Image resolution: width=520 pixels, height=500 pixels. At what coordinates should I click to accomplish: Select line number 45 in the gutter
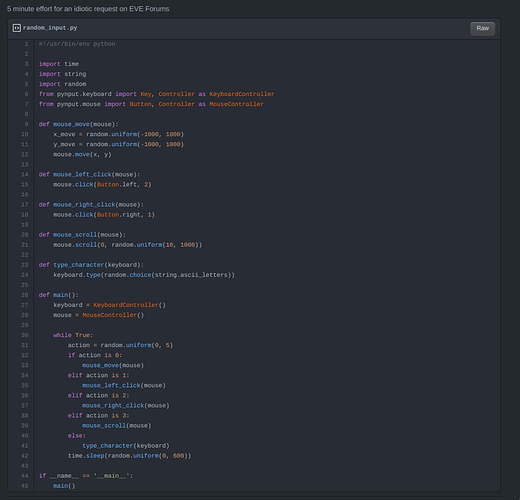click(25, 486)
